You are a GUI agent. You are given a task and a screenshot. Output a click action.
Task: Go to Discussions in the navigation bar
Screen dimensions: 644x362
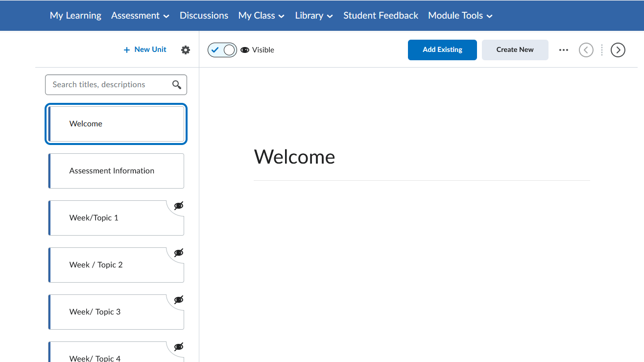coord(204,15)
